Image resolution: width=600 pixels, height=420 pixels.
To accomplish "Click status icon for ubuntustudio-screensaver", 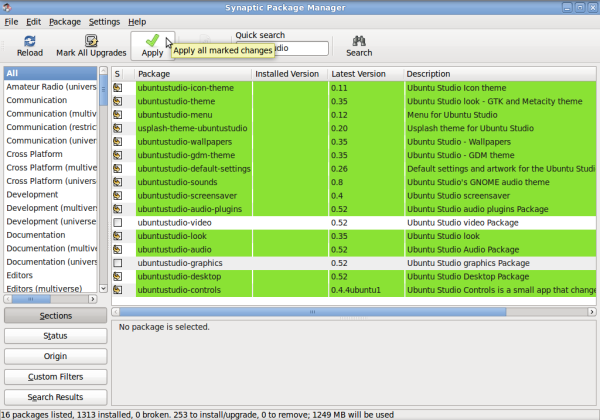I will point(118,195).
